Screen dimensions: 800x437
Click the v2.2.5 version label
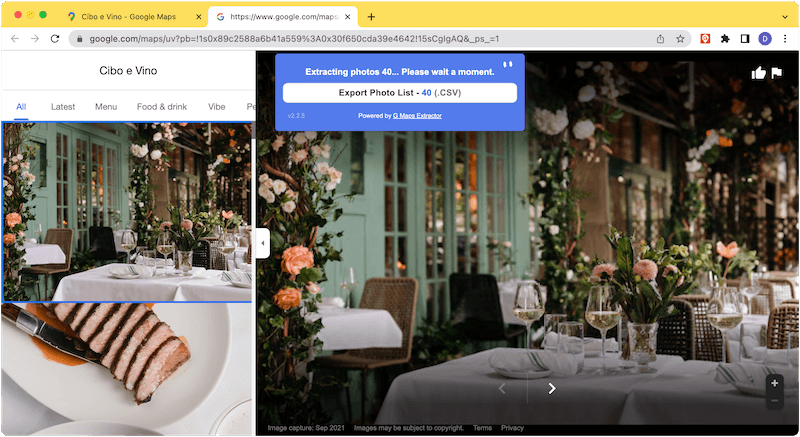(x=296, y=116)
